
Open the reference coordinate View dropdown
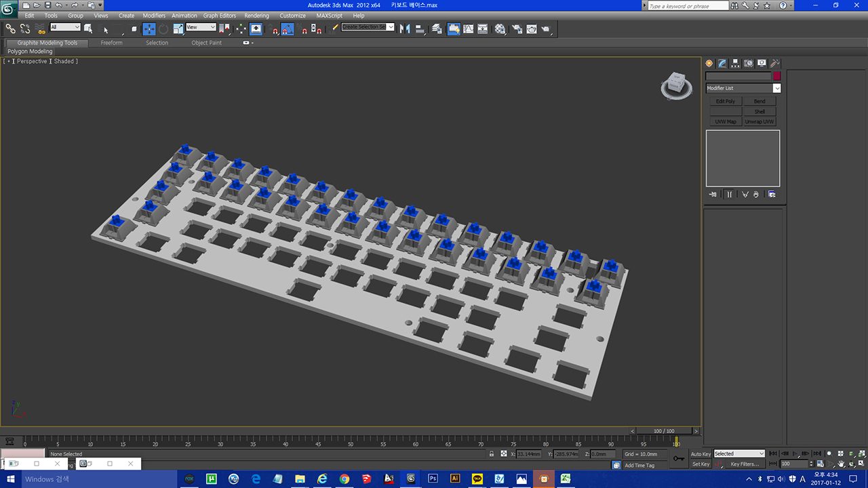coord(201,27)
